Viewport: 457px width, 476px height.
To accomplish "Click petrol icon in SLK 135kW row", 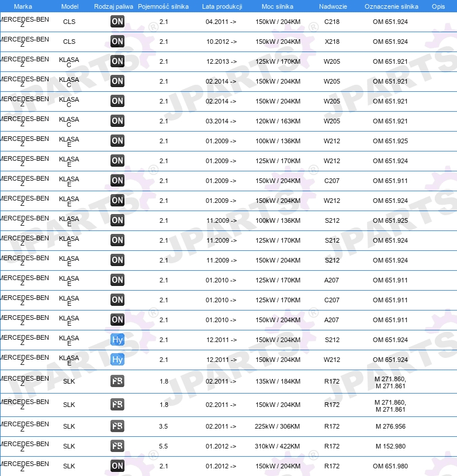I will (x=117, y=381).
